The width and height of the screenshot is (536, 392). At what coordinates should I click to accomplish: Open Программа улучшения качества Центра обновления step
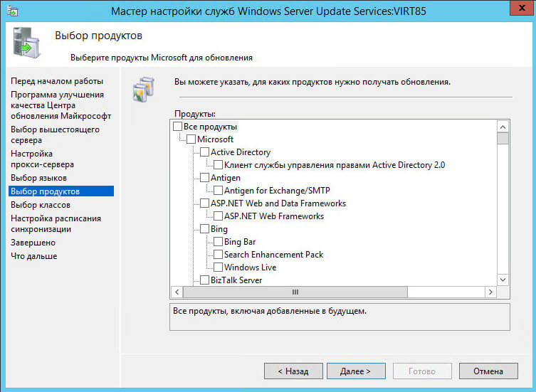click(x=61, y=105)
